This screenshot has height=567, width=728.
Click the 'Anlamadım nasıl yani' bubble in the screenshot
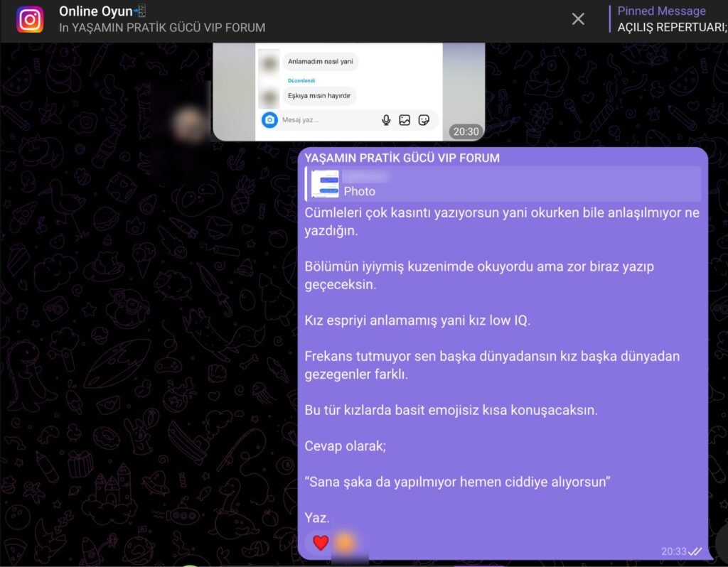pos(321,61)
